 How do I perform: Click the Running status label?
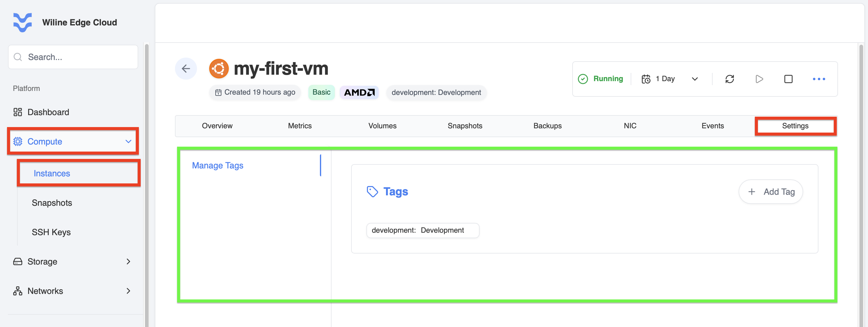[608, 79]
